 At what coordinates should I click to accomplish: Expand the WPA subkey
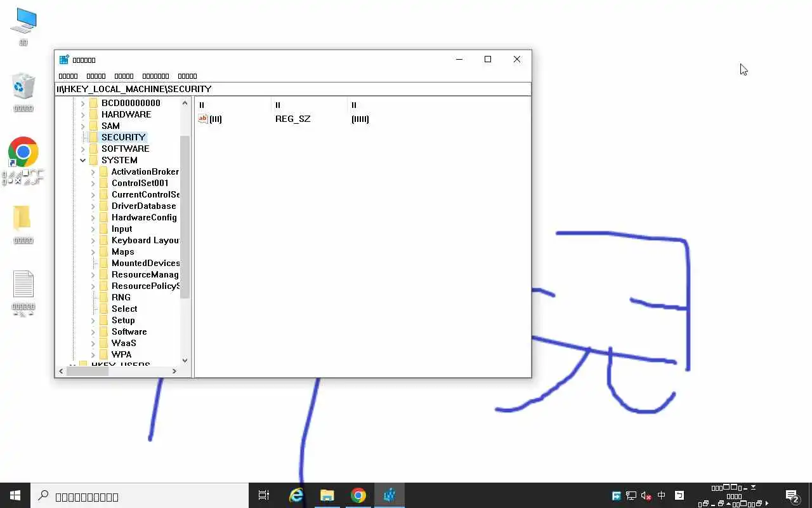tap(93, 354)
